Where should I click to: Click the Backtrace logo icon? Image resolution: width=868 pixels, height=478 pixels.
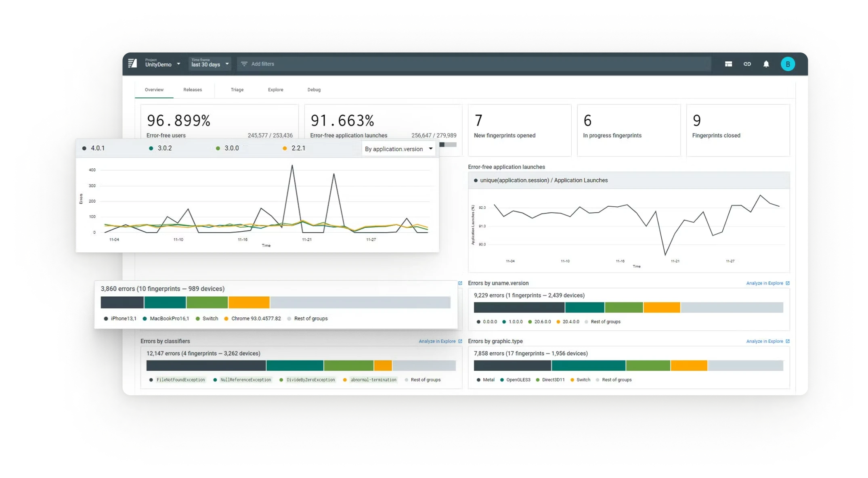pyautogui.click(x=132, y=63)
